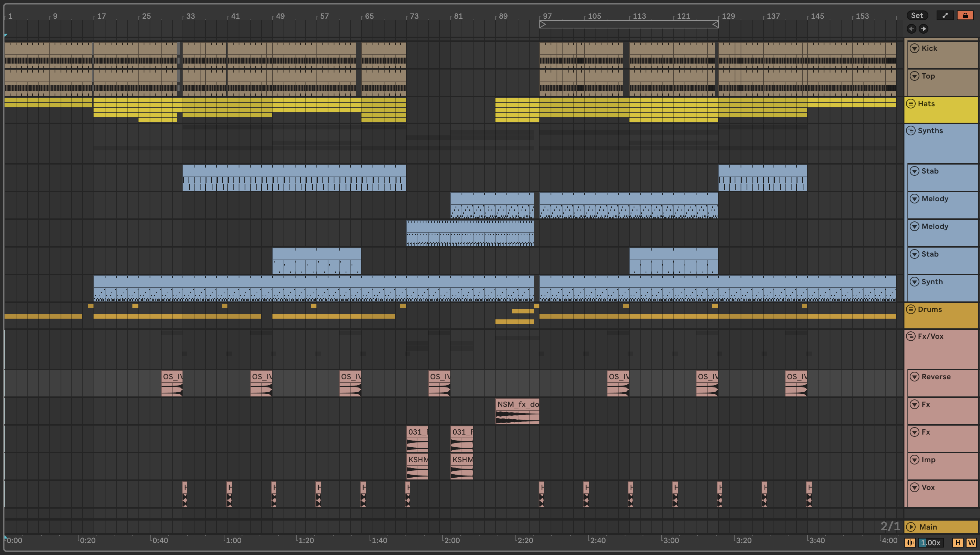Click the 1.00x zoom factor slider

pos(930,542)
